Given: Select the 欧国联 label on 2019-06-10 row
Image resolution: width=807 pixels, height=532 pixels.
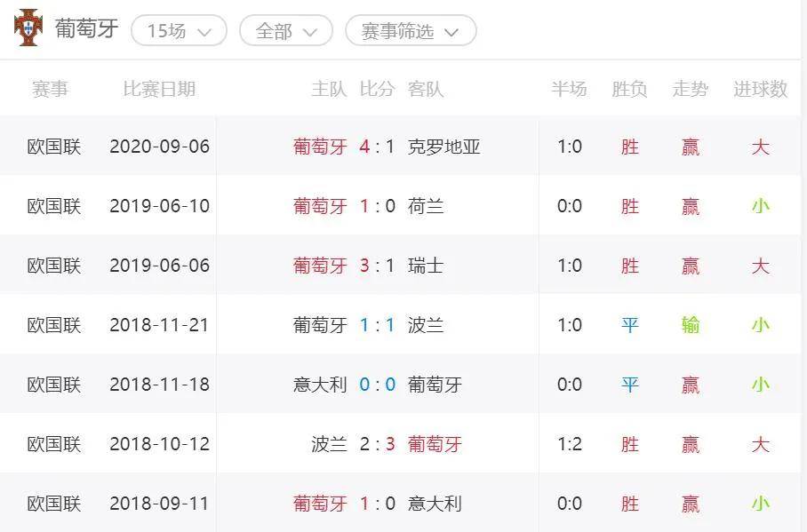Looking at the screenshot, I should pos(54,206).
